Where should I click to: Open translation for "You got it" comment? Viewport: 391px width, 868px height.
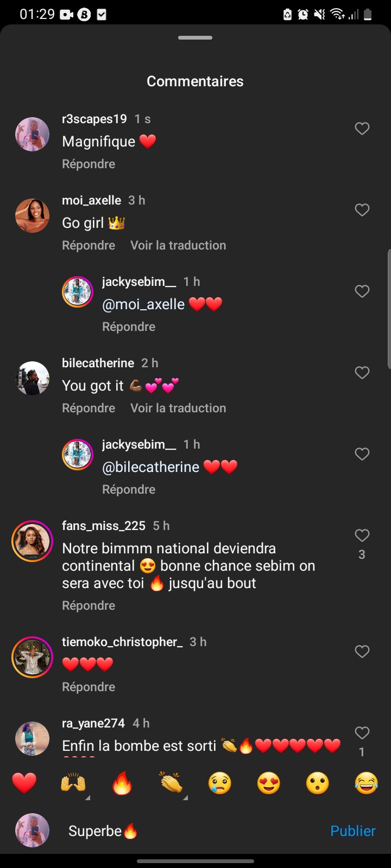click(x=178, y=408)
